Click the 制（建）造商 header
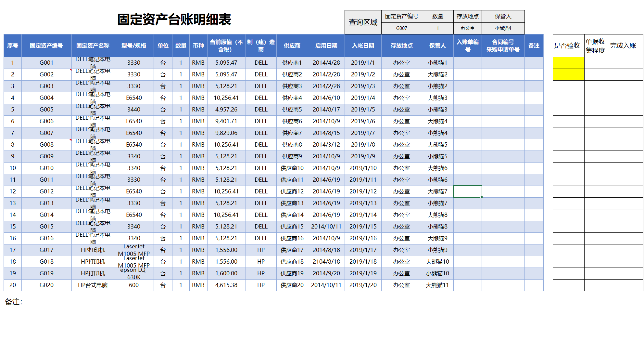Image resolution: width=644 pixels, height=354 pixels. [261, 46]
